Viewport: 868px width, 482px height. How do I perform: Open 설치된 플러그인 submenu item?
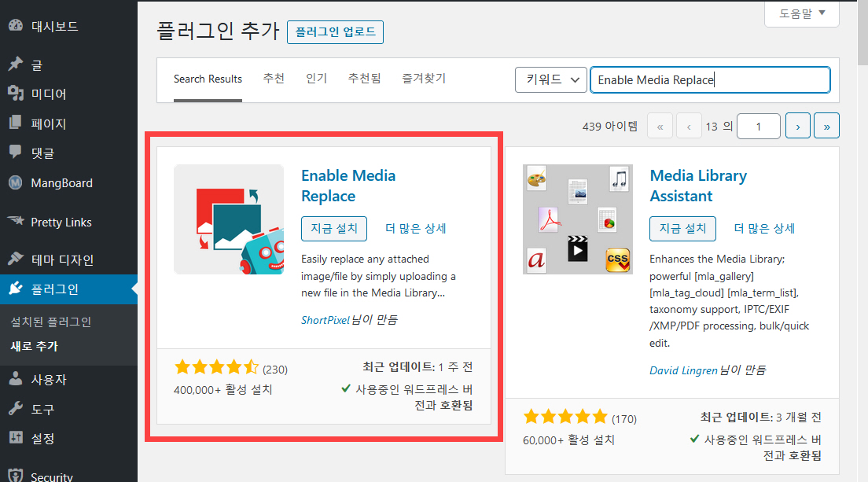[x=51, y=322]
